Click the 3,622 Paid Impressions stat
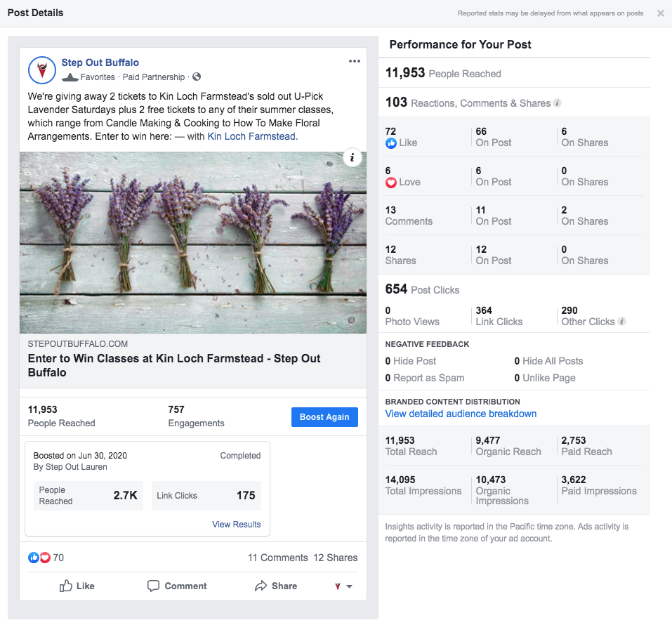The image size is (672, 625). point(599,485)
